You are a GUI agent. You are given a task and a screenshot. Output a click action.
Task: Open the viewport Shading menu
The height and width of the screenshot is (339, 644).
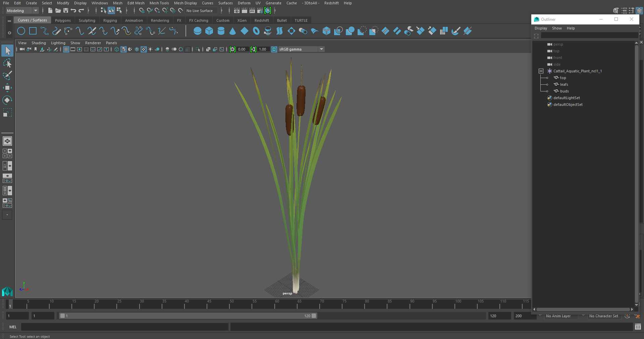[39, 43]
